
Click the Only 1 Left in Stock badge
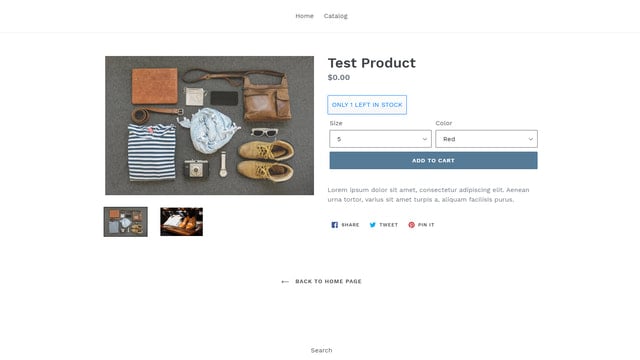(x=367, y=105)
